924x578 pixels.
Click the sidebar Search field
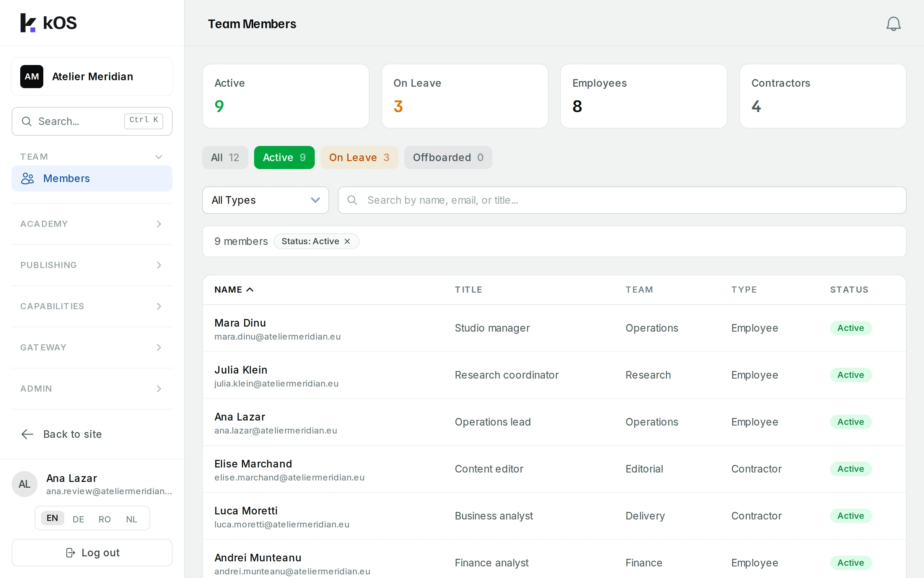(92, 121)
